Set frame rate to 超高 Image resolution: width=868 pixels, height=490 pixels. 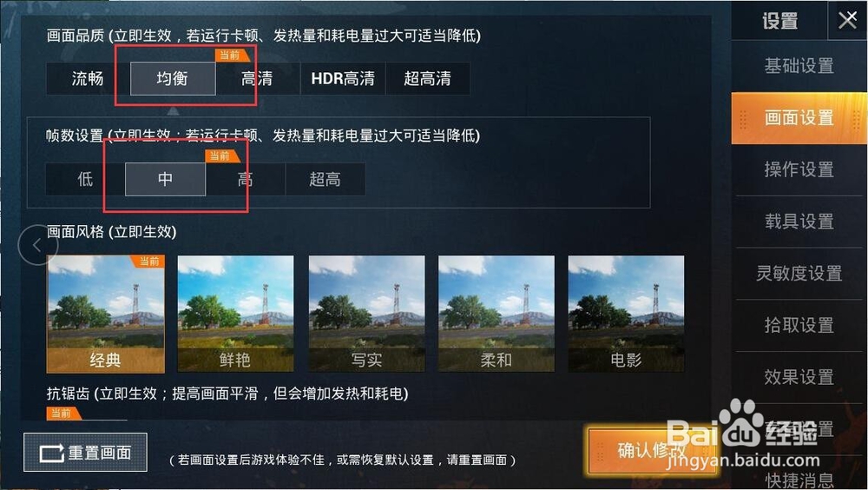pyautogui.click(x=325, y=179)
